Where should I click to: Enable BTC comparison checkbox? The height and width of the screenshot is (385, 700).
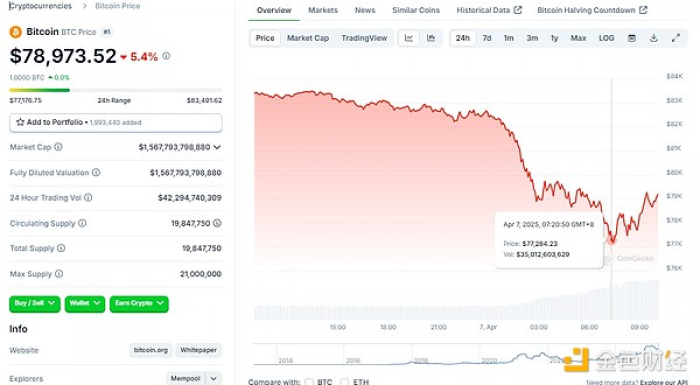point(309,382)
